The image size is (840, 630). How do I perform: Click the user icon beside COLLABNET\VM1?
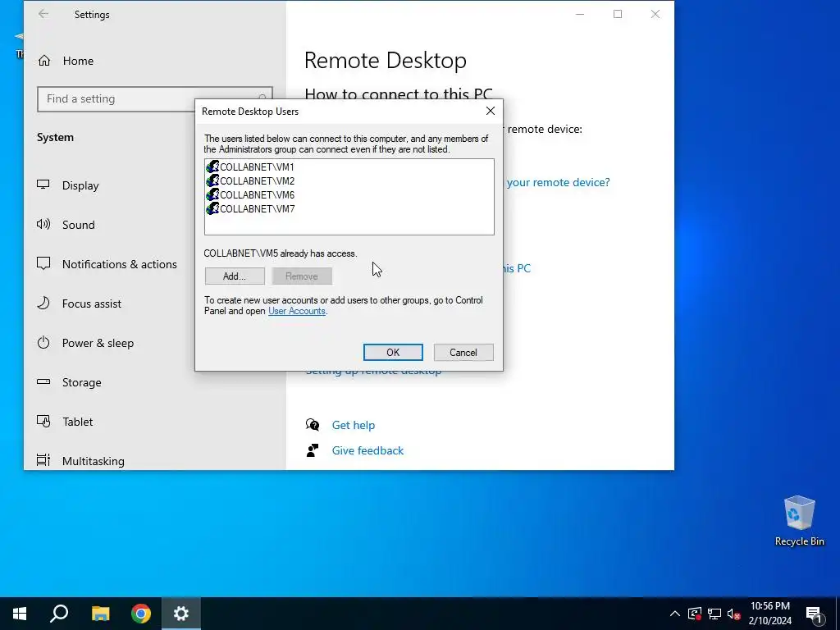[x=212, y=167]
